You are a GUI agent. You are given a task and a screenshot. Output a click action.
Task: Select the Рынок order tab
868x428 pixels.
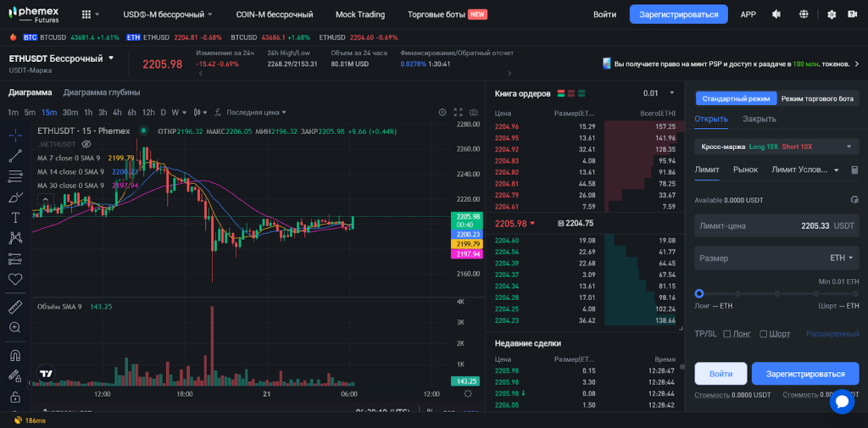click(745, 170)
